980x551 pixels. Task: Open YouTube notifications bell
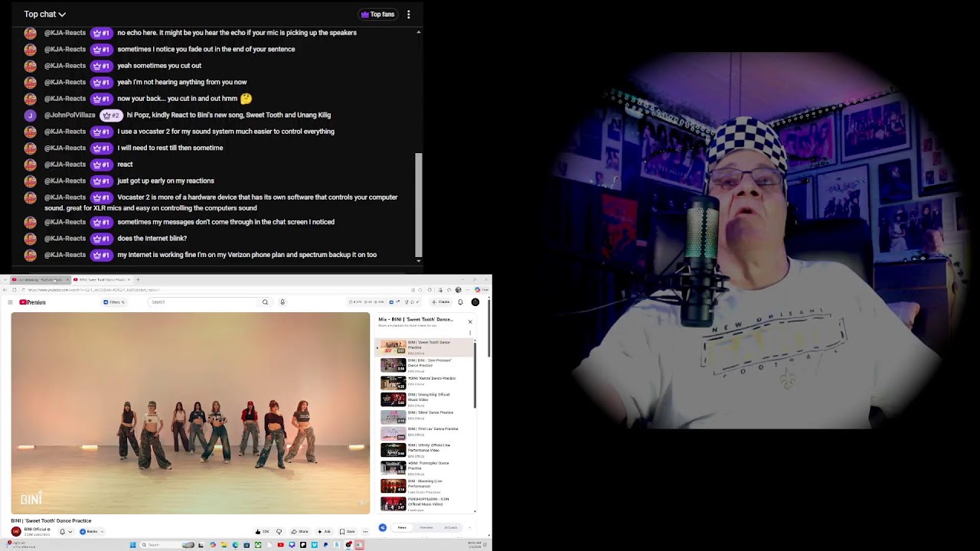pyautogui.click(x=461, y=302)
